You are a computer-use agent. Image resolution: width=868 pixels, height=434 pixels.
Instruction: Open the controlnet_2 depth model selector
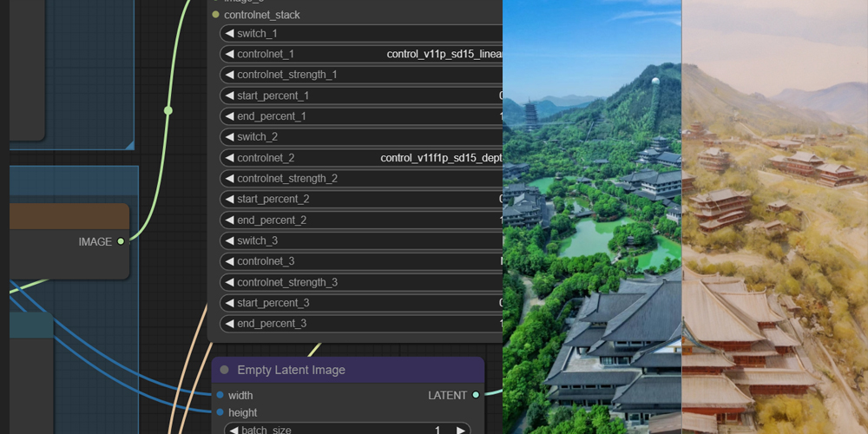[x=361, y=158]
